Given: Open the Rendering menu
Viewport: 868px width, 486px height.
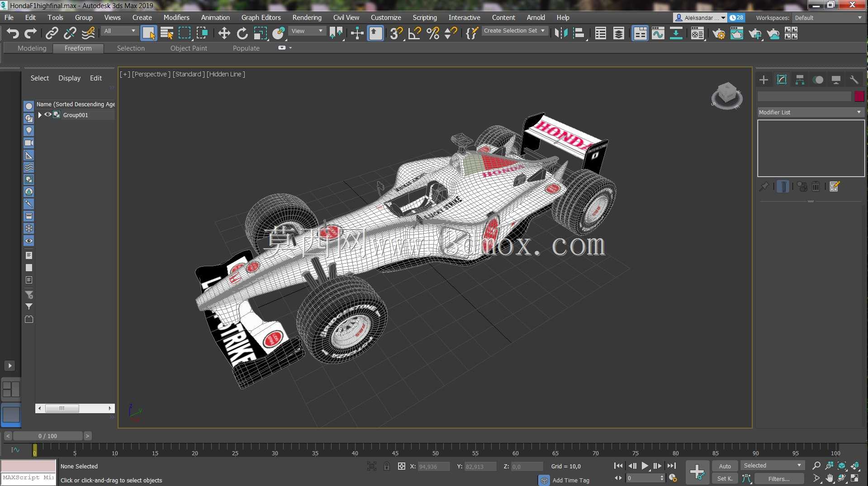Looking at the screenshot, I should [x=307, y=17].
